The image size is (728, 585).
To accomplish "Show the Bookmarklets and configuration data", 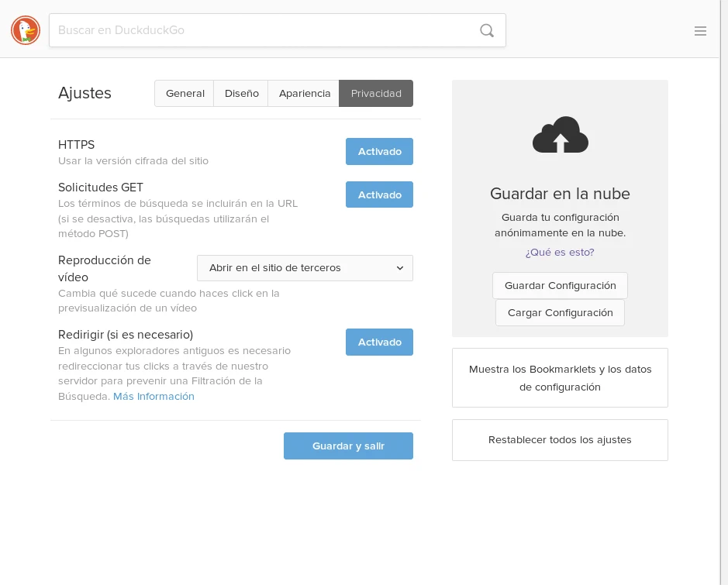I will (x=560, y=378).
